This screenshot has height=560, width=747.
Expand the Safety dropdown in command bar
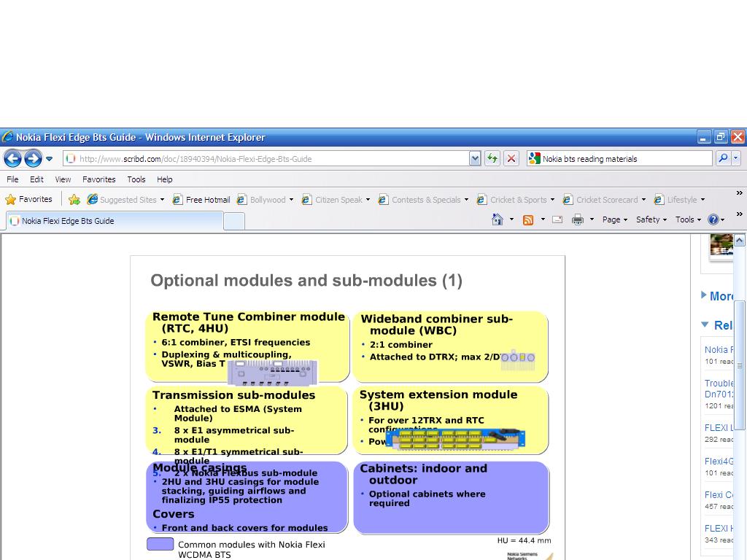[651, 219]
